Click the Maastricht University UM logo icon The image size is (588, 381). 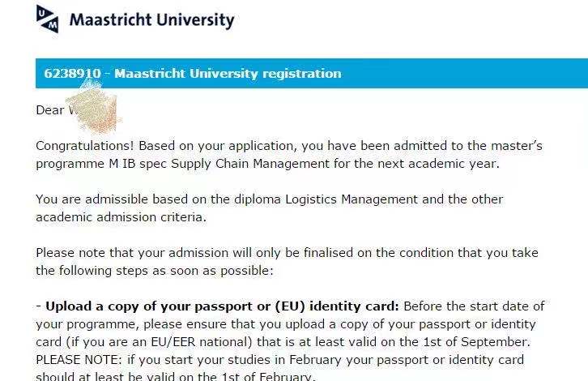[x=47, y=19]
